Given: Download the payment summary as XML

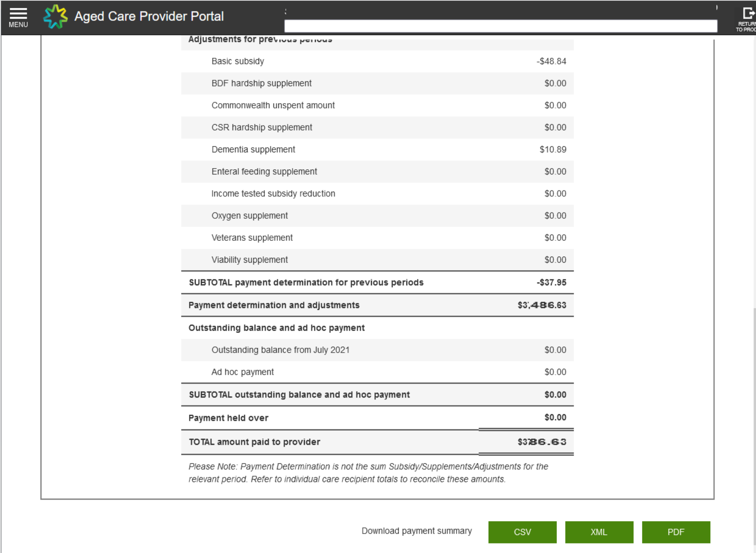Looking at the screenshot, I should (598, 532).
